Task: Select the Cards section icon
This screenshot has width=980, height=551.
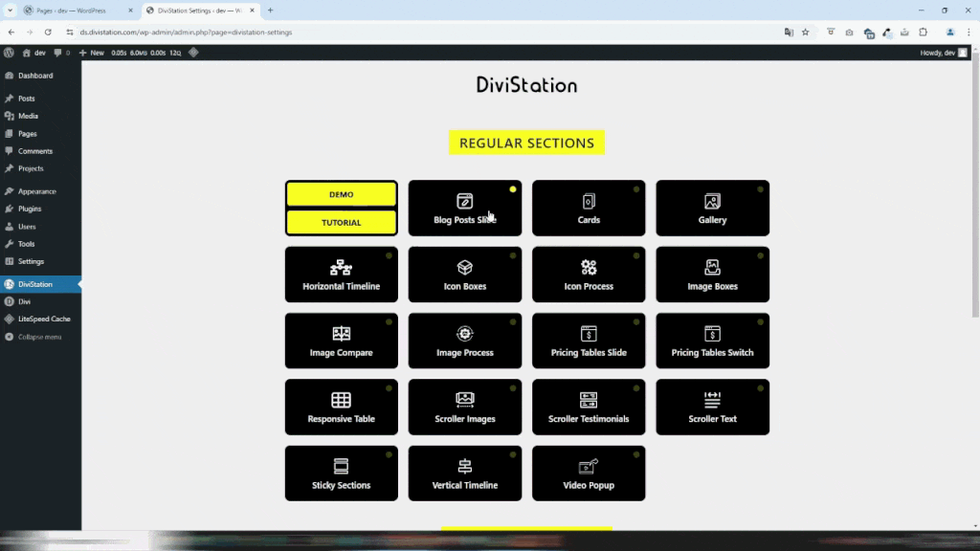Action: click(x=589, y=202)
